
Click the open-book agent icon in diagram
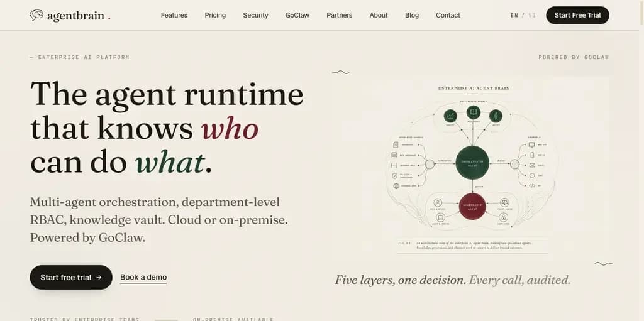pos(474,112)
